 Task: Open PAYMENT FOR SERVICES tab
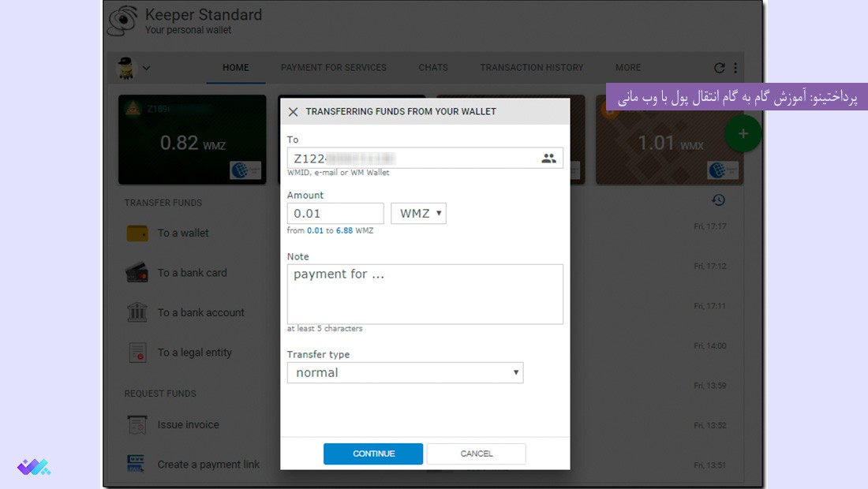coord(333,68)
